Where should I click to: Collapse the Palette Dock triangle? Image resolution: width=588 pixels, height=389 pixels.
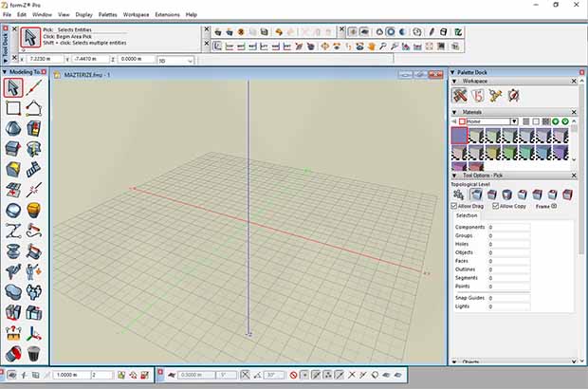452,72
